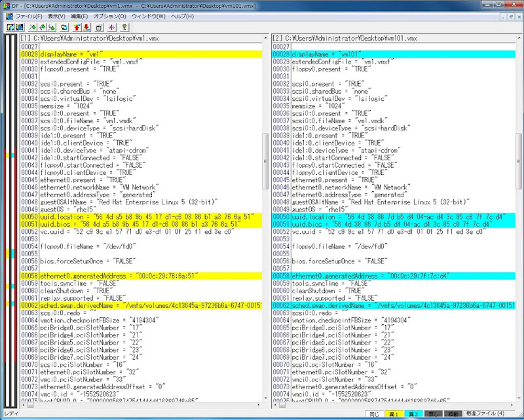Open the 表示(V) menu
The image size is (524, 420).
tap(56, 16)
